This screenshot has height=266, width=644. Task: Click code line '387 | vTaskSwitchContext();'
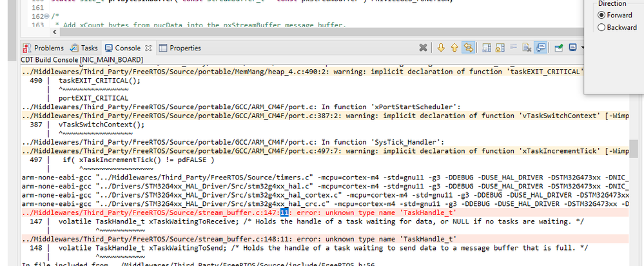click(x=88, y=125)
